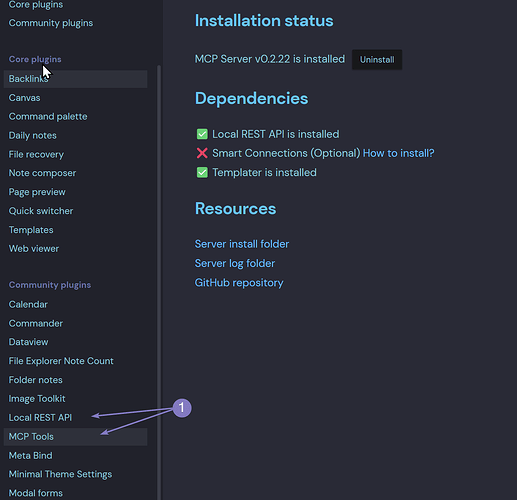Open the Canvas plugin settings
The height and width of the screenshot is (500, 517).
tap(75, 98)
